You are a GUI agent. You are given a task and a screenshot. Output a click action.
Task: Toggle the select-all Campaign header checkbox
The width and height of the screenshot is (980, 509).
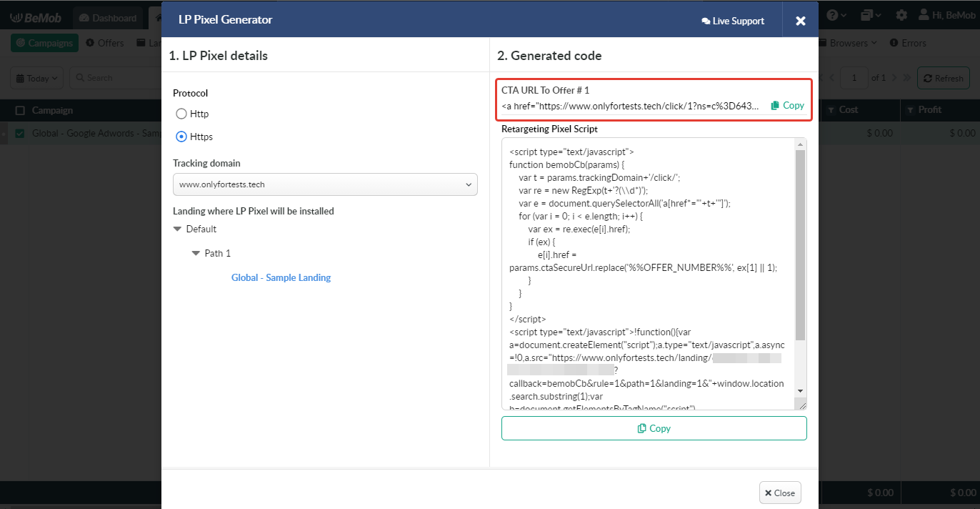[20, 111]
